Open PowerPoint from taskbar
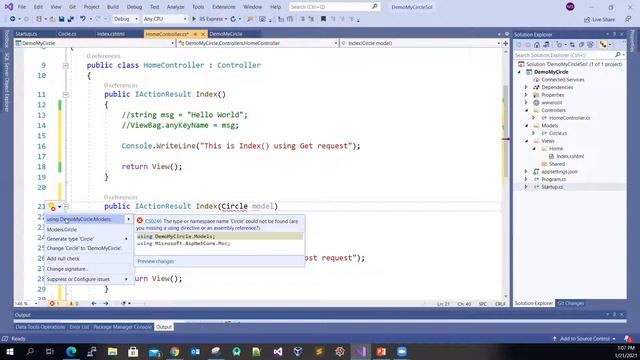Image resolution: width=640 pixels, height=360 pixels. 381,351
